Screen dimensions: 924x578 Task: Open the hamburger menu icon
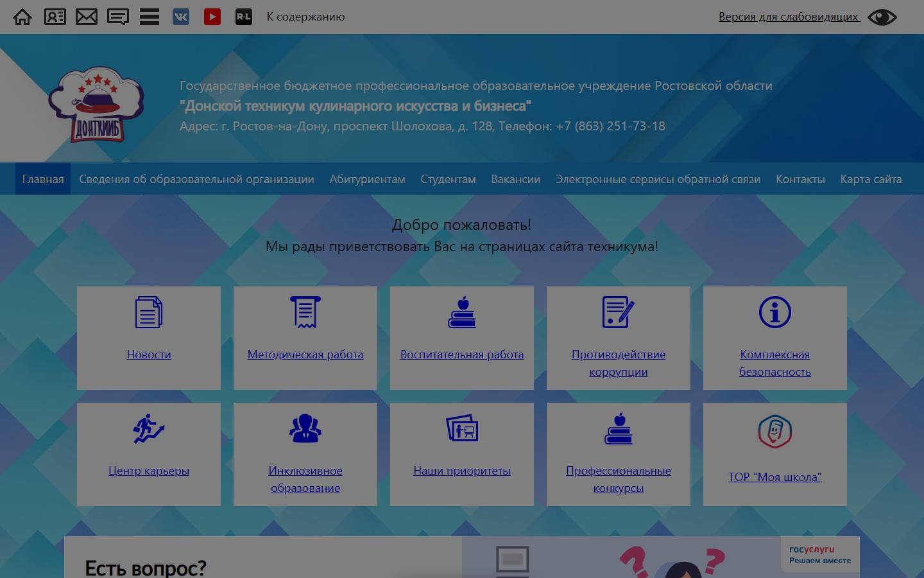pyautogui.click(x=150, y=17)
